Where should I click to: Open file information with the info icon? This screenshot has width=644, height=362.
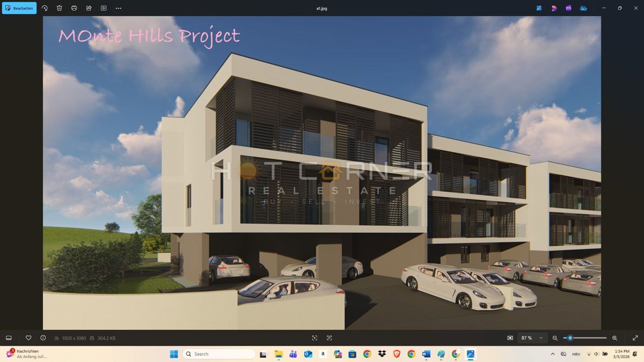(x=43, y=338)
